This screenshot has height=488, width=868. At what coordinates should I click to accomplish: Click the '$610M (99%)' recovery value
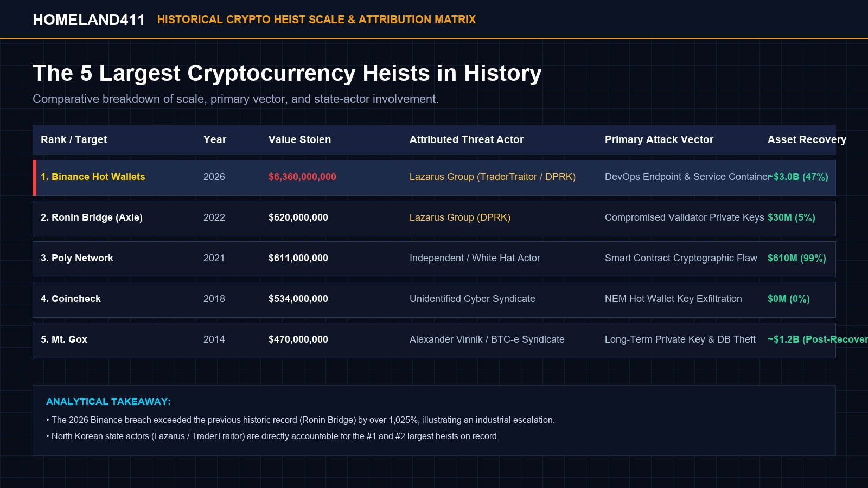click(x=797, y=258)
